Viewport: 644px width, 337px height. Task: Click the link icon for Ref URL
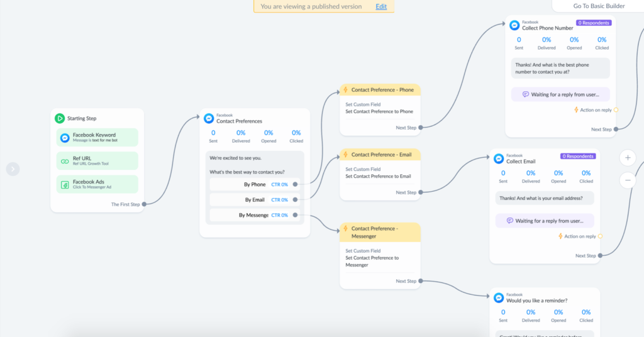[65, 161]
